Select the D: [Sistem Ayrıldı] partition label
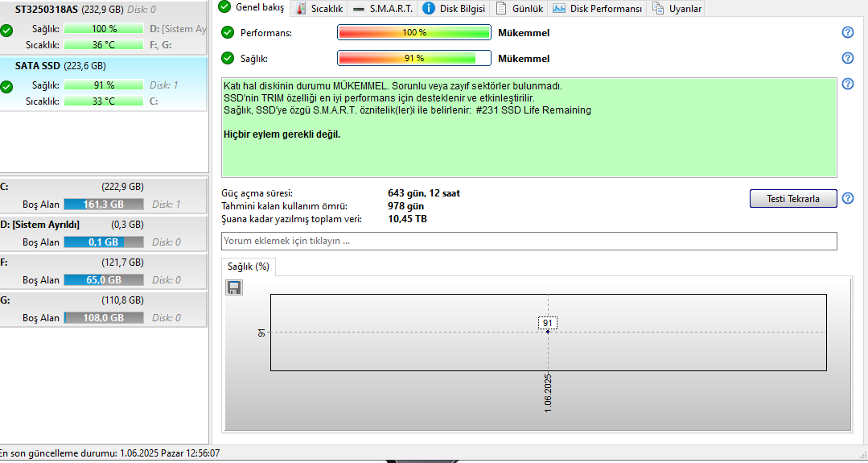 [40, 225]
